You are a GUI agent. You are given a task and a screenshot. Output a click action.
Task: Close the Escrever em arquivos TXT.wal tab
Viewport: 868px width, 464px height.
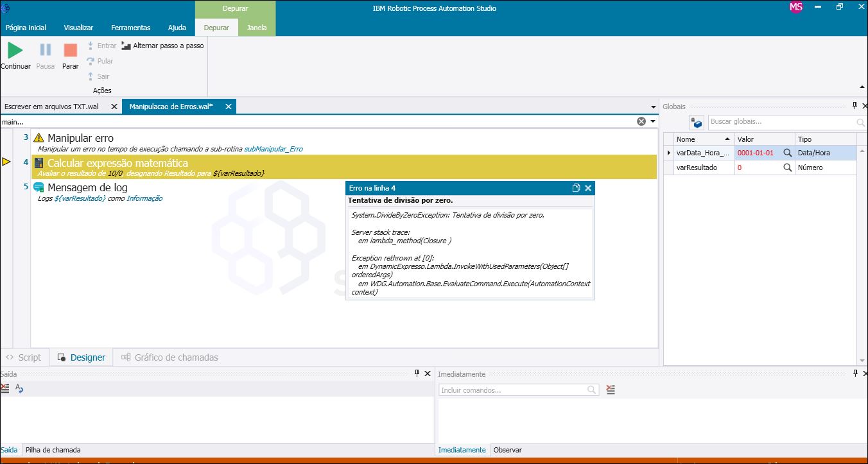pyautogui.click(x=114, y=107)
